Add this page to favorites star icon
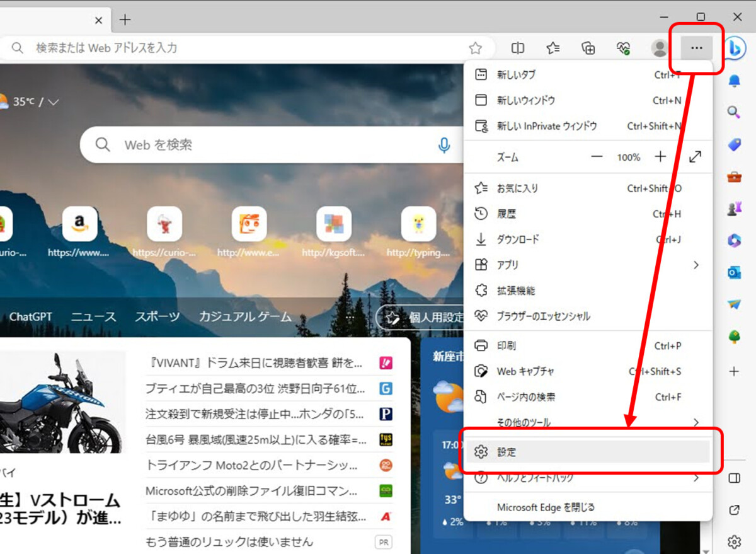756x554 pixels. [x=476, y=48]
